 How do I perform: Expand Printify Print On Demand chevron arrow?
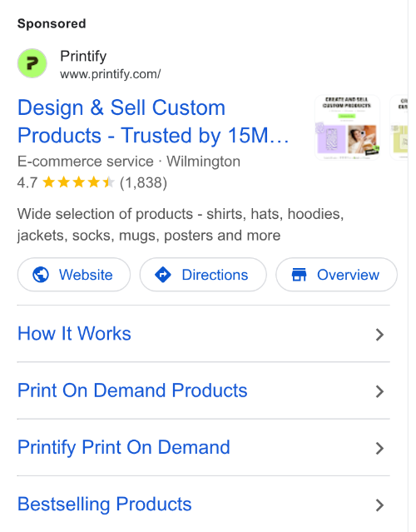click(379, 448)
